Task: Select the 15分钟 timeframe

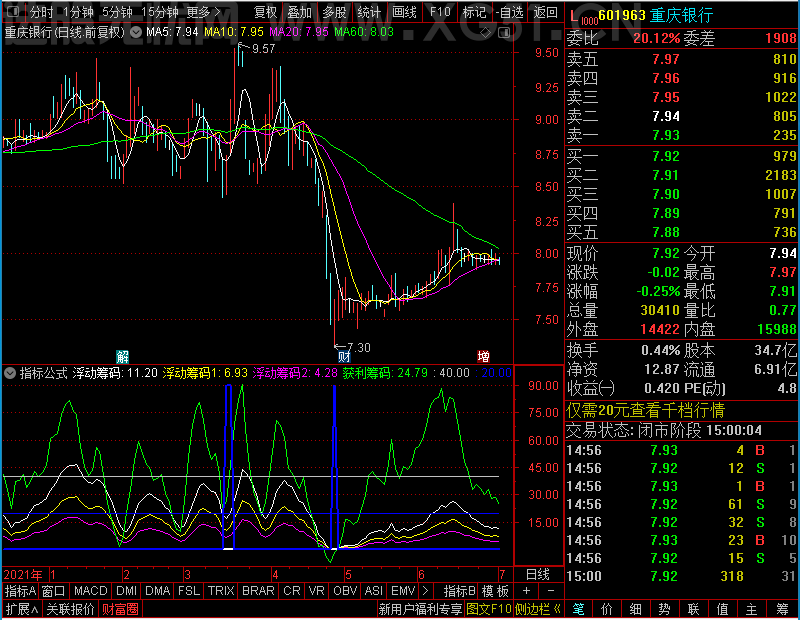Action: [159, 11]
